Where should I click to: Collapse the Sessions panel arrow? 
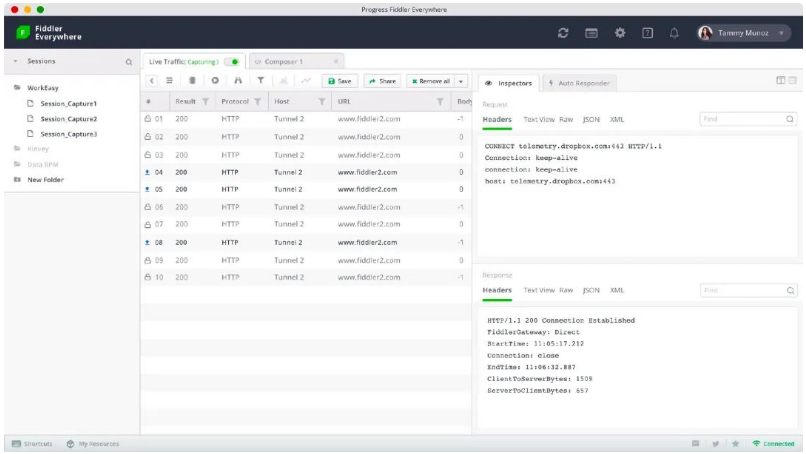pyautogui.click(x=15, y=61)
